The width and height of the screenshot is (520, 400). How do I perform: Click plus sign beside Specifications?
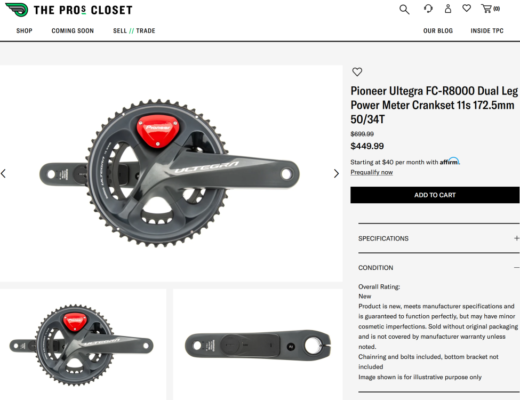[x=516, y=238]
